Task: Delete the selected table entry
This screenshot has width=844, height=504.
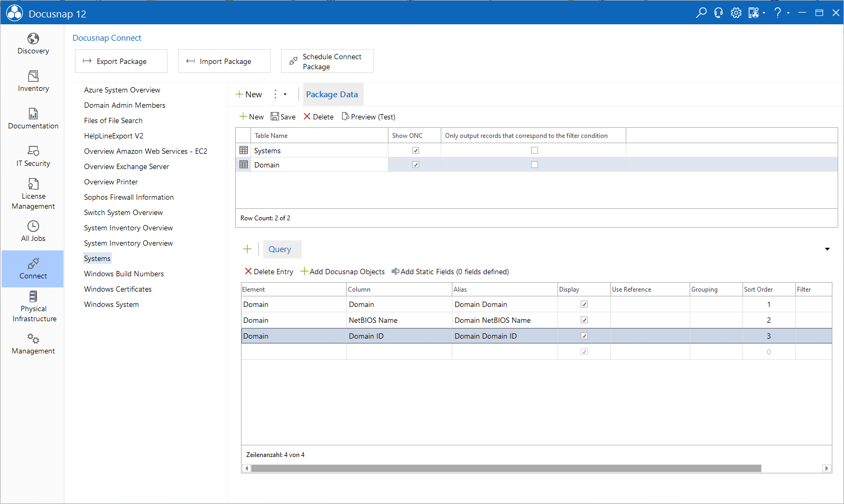Action: point(319,117)
